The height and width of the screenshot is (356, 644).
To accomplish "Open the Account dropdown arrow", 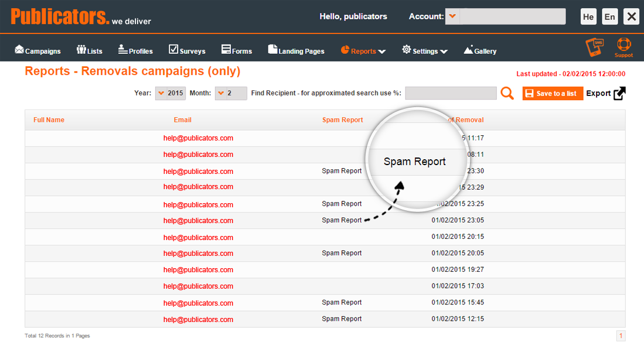I will click(452, 16).
